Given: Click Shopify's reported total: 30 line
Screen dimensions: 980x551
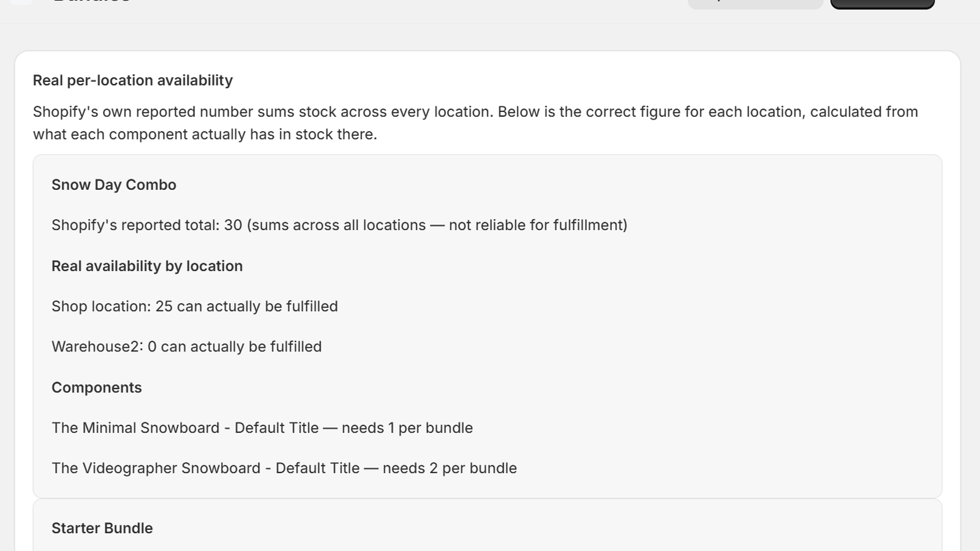Looking at the screenshot, I should coord(339,225).
